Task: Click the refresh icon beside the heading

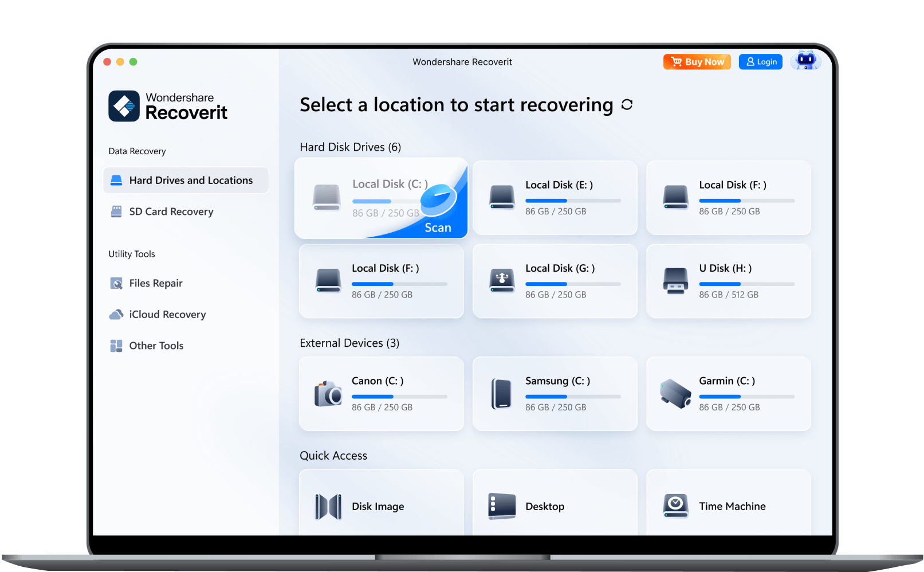Action: pyautogui.click(x=627, y=104)
